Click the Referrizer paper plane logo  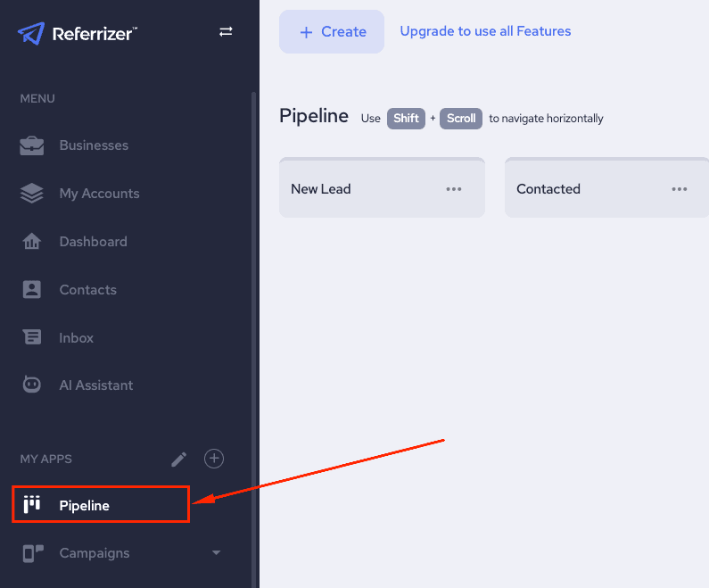click(31, 34)
